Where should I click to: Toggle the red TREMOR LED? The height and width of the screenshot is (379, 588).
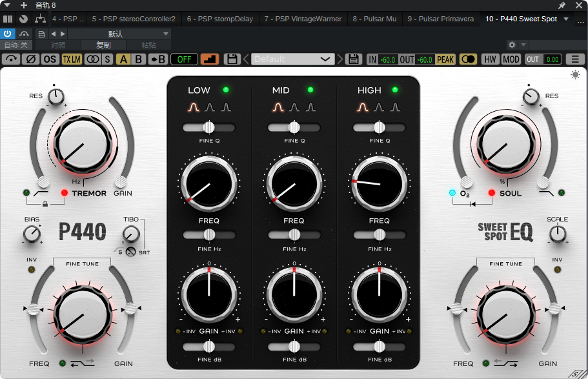[65, 193]
